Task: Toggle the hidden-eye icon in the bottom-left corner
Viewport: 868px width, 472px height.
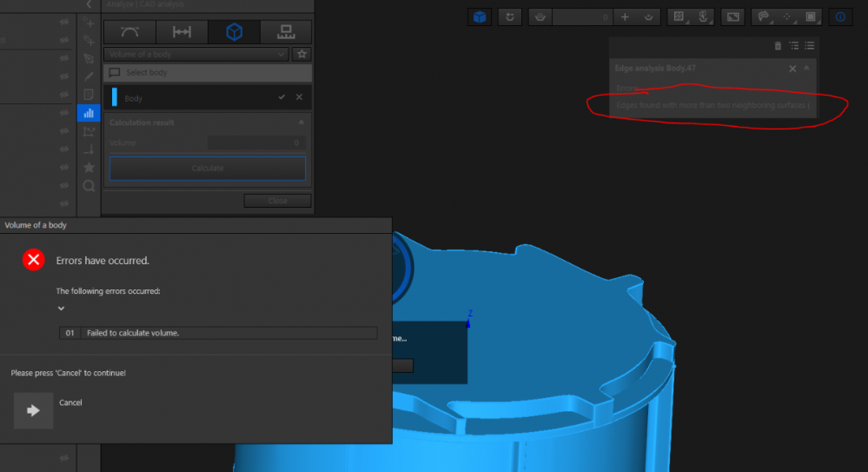Action: [x=65, y=458]
